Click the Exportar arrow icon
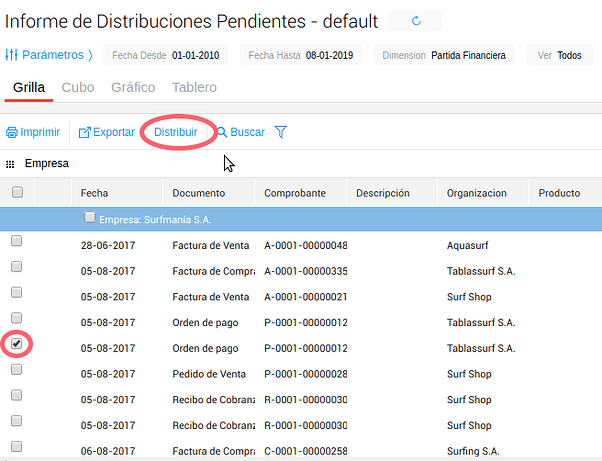The width and height of the screenshot is (602, 461). pyautogui.click(x=84, y=132)
